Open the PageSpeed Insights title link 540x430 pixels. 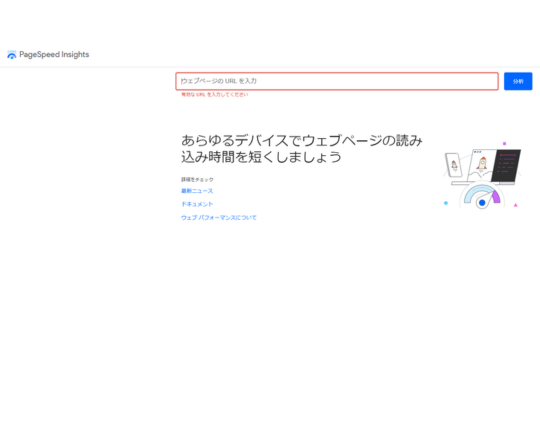[x=54, y=54]
